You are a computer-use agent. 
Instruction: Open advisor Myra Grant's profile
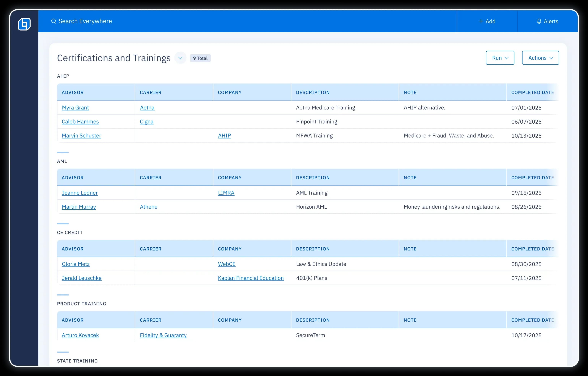[75, 107]
